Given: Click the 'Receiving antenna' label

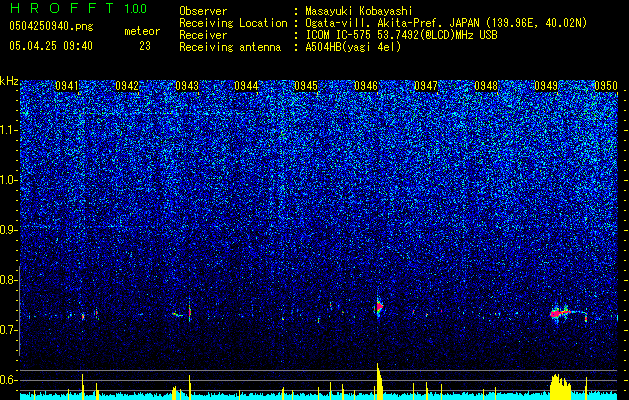Looking at the screenshot, I should 230,47.
